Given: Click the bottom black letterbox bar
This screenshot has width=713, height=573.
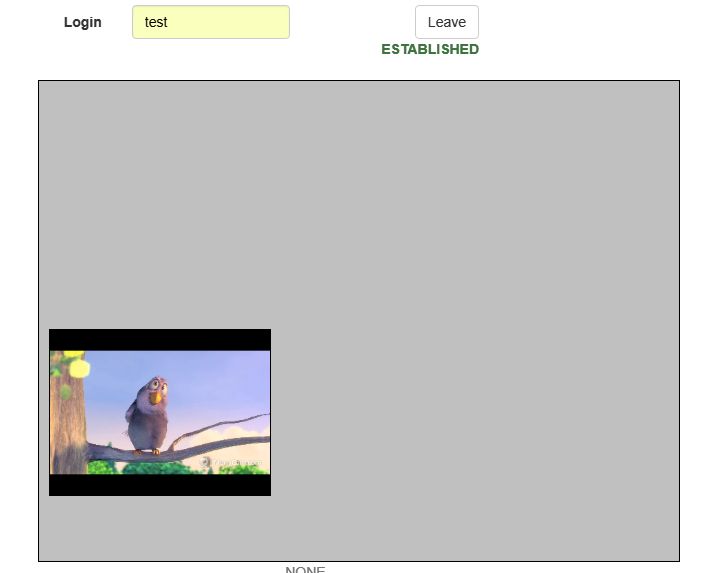Looking at the screenshot, I should 160,485.
